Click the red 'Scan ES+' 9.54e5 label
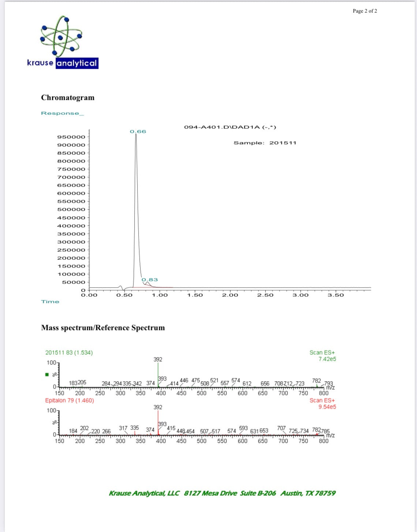Viewport: 417px width, 532px height. [323, 403]
